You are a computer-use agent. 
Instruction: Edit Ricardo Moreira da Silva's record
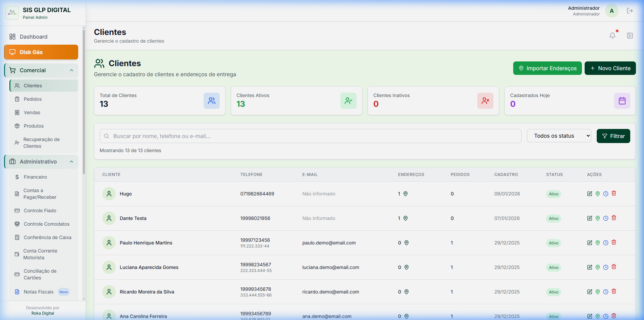[589, 292]
